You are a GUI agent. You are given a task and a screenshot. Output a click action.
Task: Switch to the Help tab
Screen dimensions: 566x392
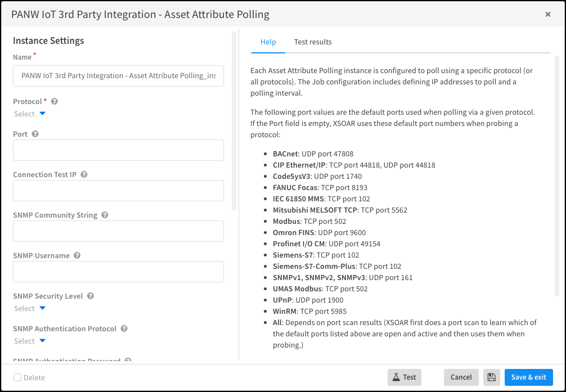pos(268,42)
